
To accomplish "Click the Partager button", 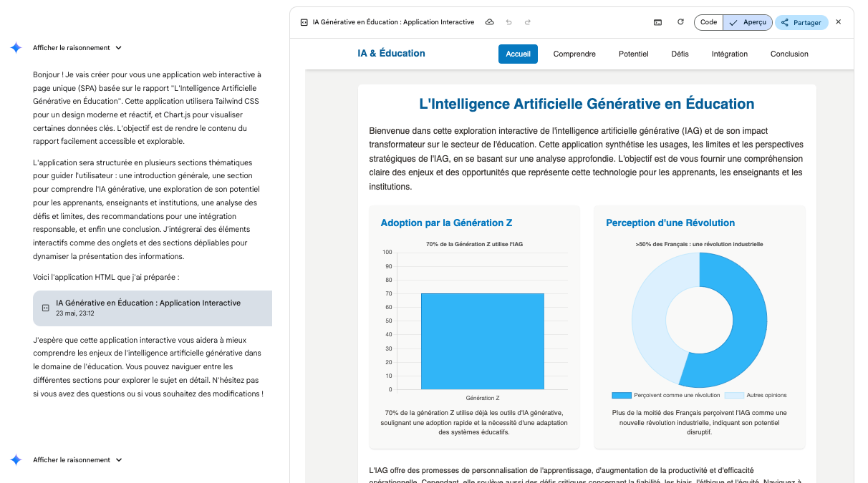I will coord(801,22).
